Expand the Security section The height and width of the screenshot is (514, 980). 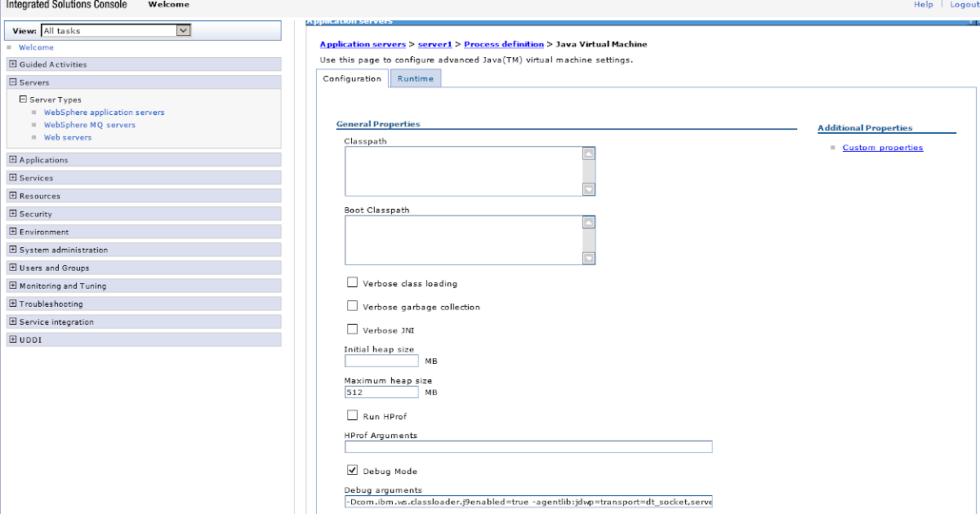tap(11, 213)
